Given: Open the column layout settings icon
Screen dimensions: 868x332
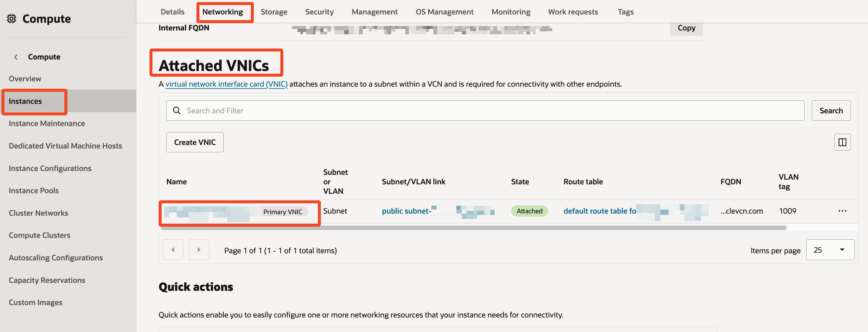Looking at the screenshot, I should (x=842, y=142).
